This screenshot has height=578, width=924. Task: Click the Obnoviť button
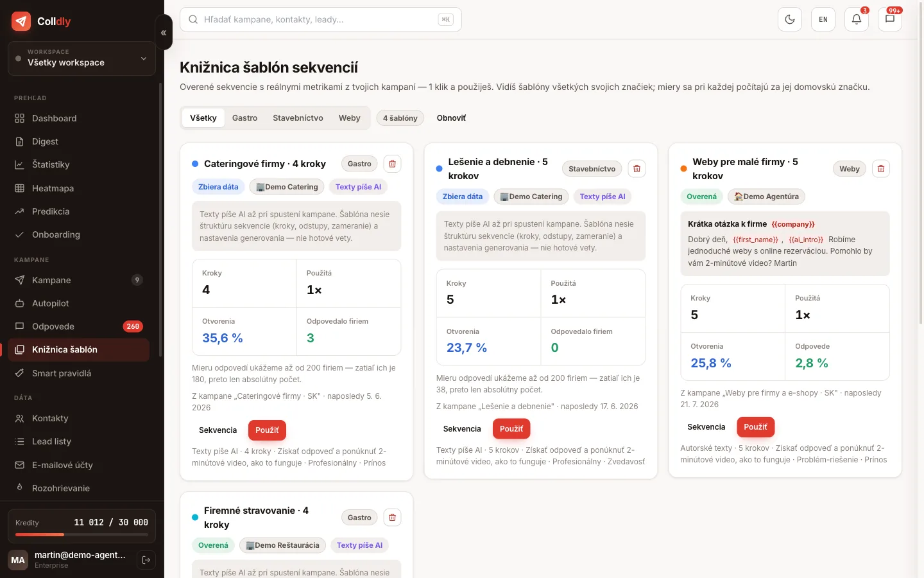(x=451, y=118)
